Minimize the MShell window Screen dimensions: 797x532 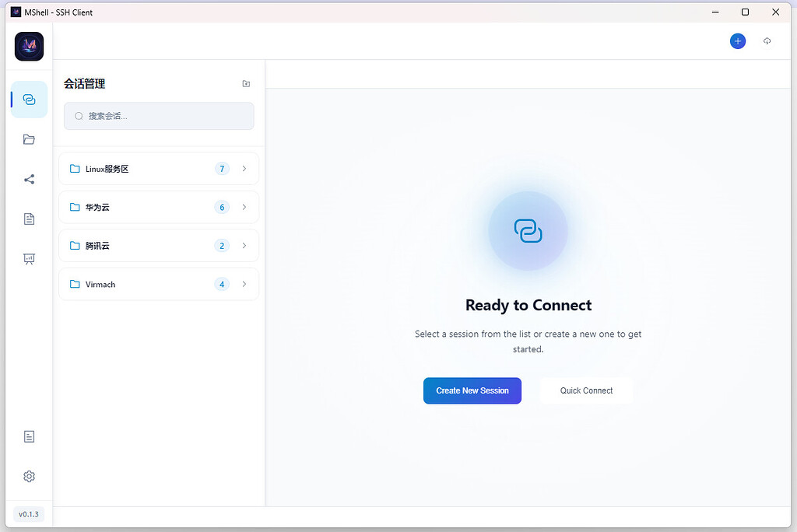(x=715, y=12)
